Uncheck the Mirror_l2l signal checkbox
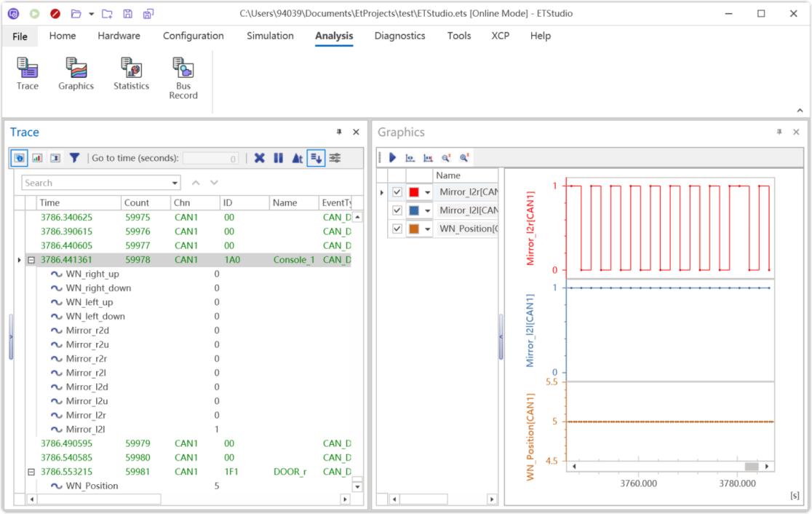The width and height of the screenshot is (812, 514). 397,210
